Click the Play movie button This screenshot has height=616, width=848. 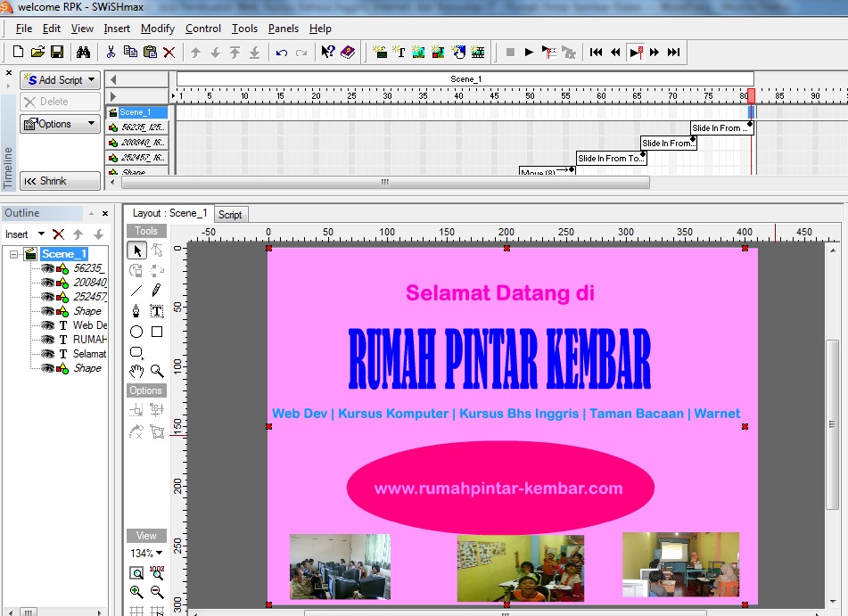point(529,52)
